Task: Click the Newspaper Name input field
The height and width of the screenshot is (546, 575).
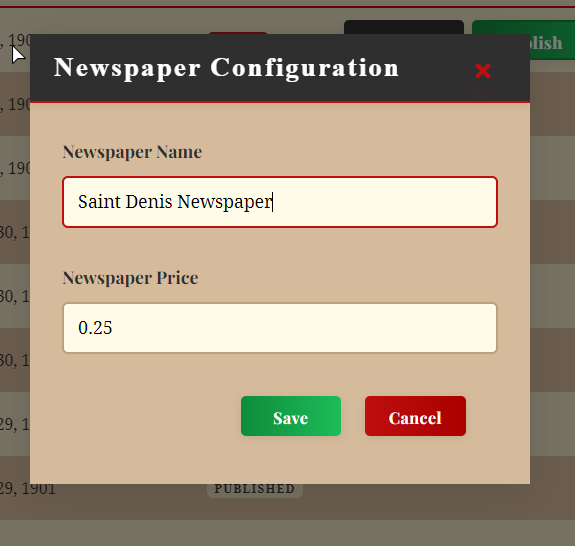Action: (x=280, y=202)
